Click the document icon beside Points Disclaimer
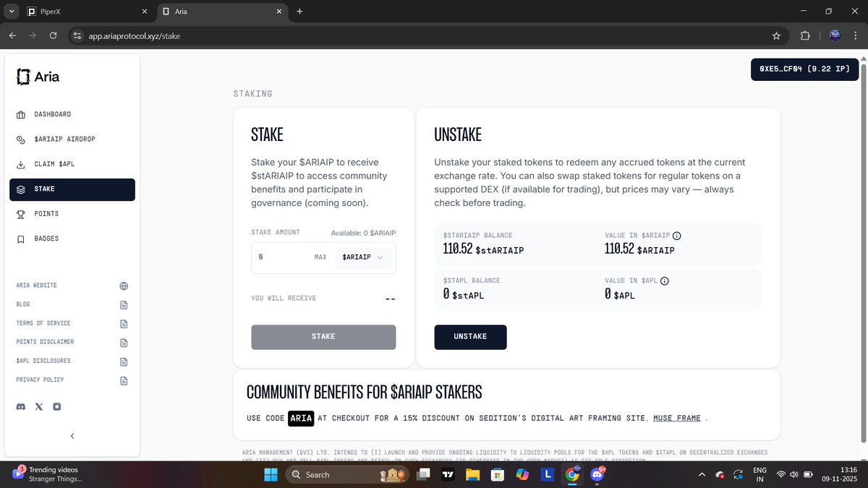Screen dimensions: 868x488 click(124, 342)
